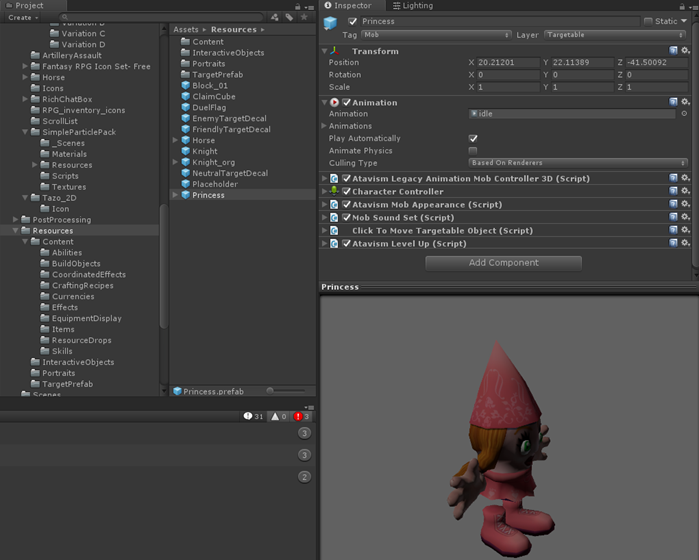Expand the Animations array foldout
Viewport: 699px width, 560px height.
point(325,126)
